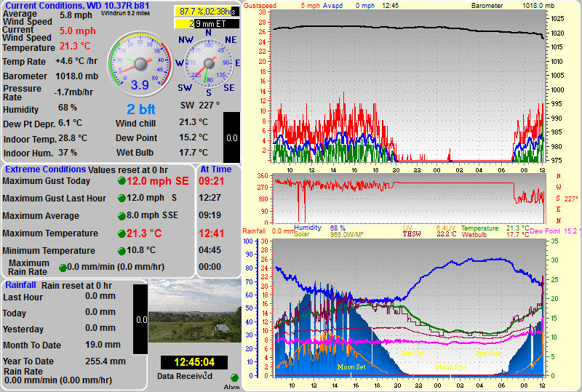Click the 5.8 mph average wind speed value
582x392 pixels.
[x=76, y=15]
